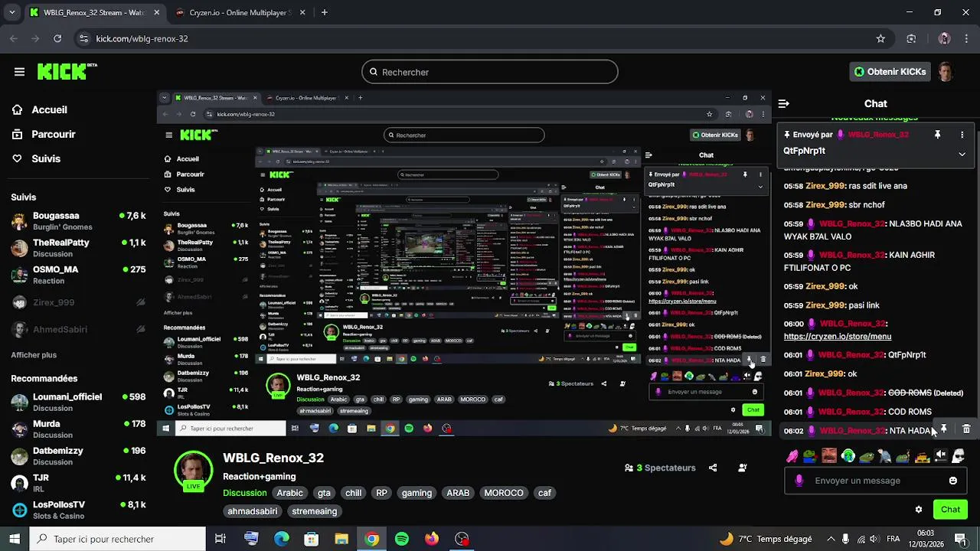Collapse the chat panel arrow icon
The image size is (980, 551).
point(783,103)
